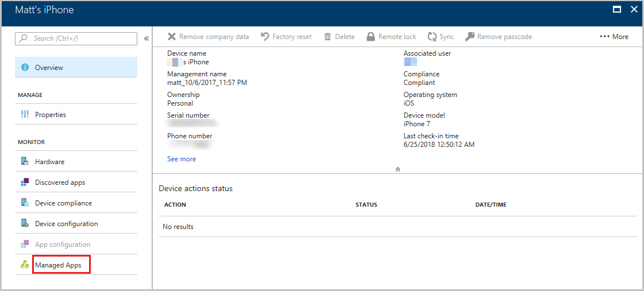Sort by the Status column header
This screenshot has height=291, width=644.
point(366,205)
